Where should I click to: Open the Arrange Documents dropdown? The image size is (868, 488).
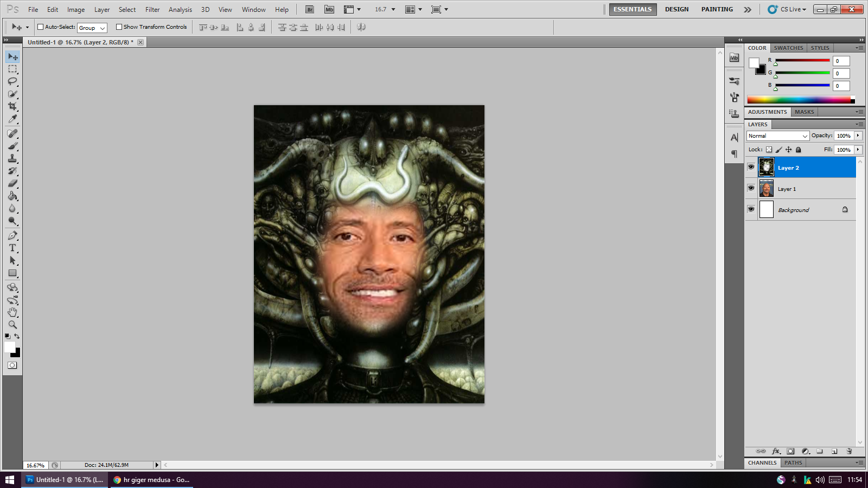tap(414, 9)
